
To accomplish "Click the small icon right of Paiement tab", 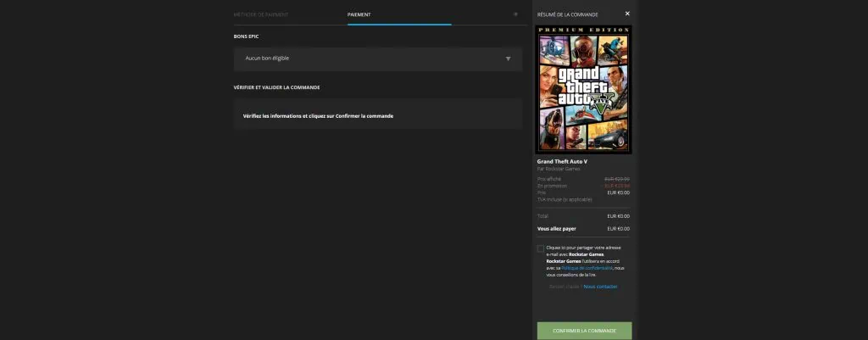I will 515,14.
